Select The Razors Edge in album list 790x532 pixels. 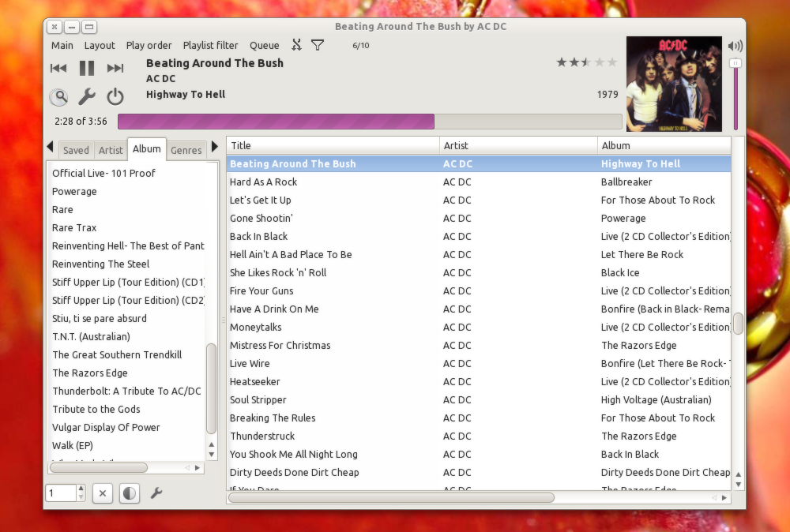click(x=90, y=373)
